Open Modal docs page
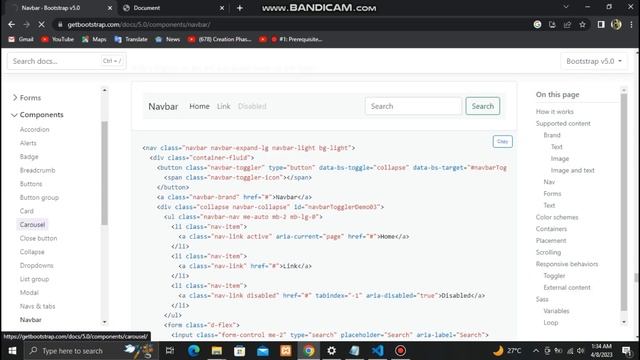The width and height of the screenshot is (640, 360). [x=29, y=293]
